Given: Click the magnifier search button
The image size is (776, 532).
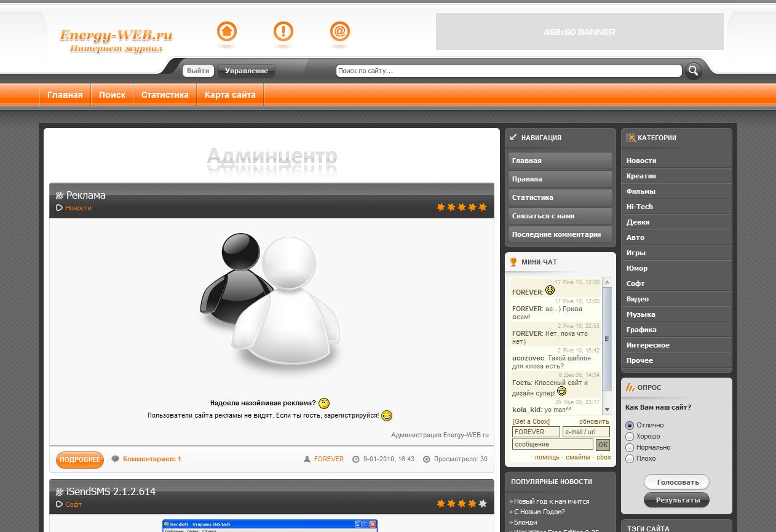Looking at the screenshot, I should pyautogui.click(x=694, y=71).
